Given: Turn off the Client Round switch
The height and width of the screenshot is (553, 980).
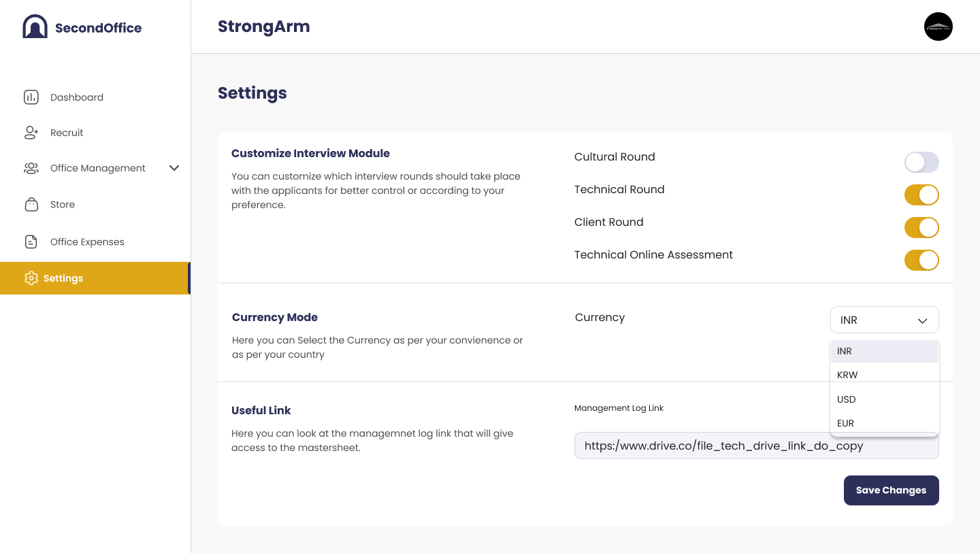Looking at the screenshot, I should 921,227.
